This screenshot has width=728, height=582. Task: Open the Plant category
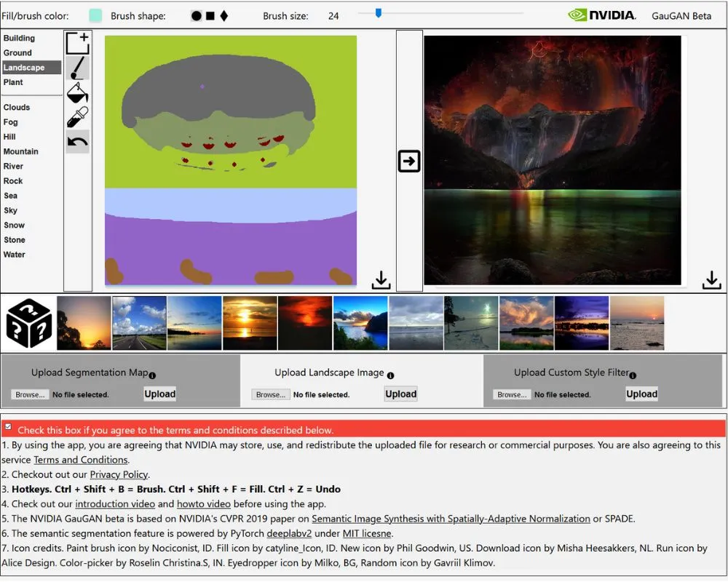click(13, 82)
